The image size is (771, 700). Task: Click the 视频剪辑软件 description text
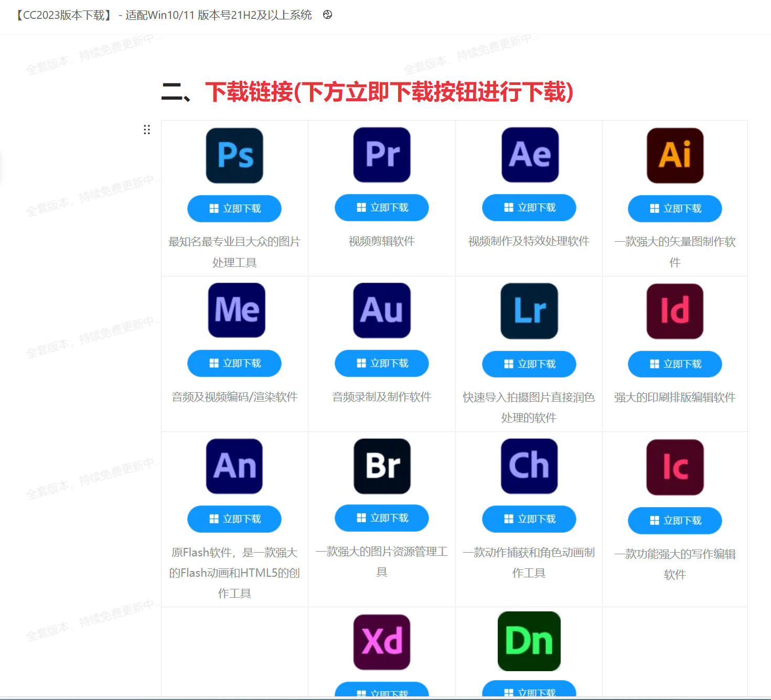[x=382, y=241]
